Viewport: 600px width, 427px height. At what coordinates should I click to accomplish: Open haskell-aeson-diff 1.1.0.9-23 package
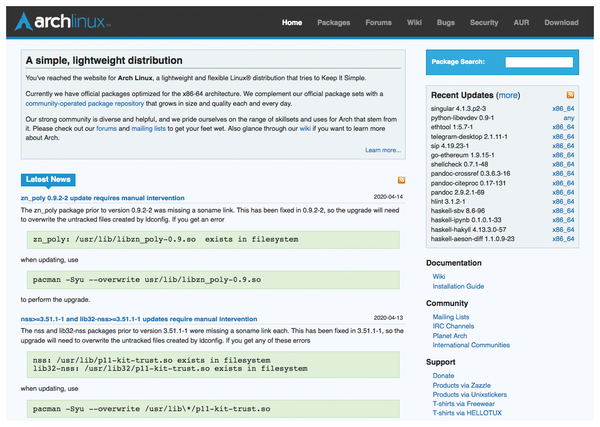click(473, 238)
